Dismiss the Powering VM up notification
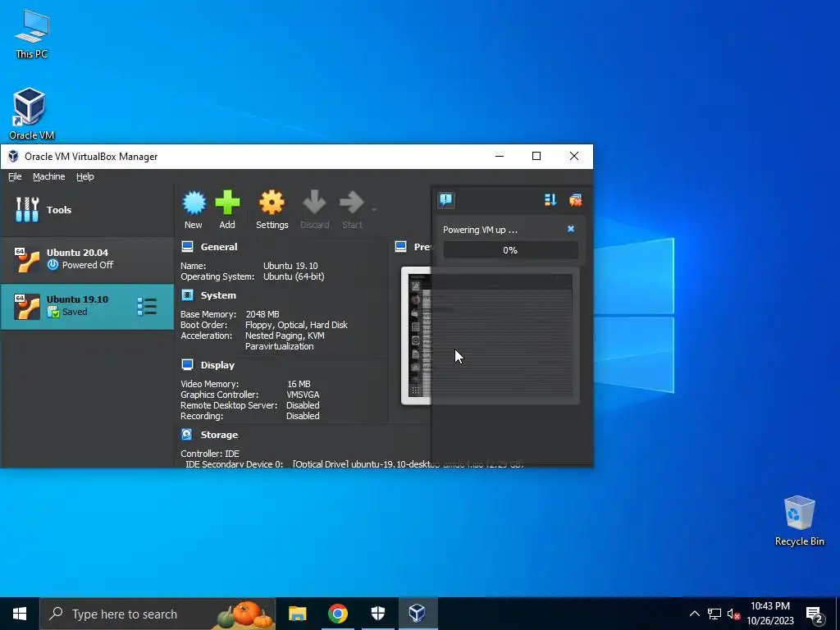 click(571, 229)
